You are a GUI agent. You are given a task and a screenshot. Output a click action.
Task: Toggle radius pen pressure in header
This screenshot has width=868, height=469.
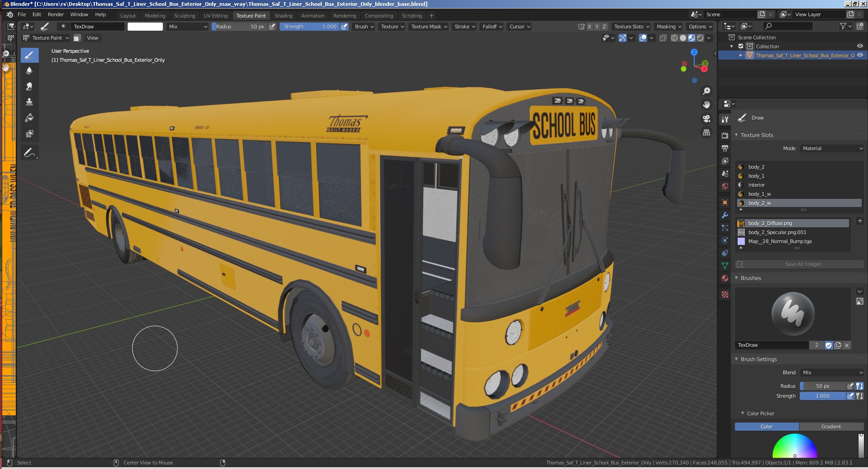[x=272, y=27]
